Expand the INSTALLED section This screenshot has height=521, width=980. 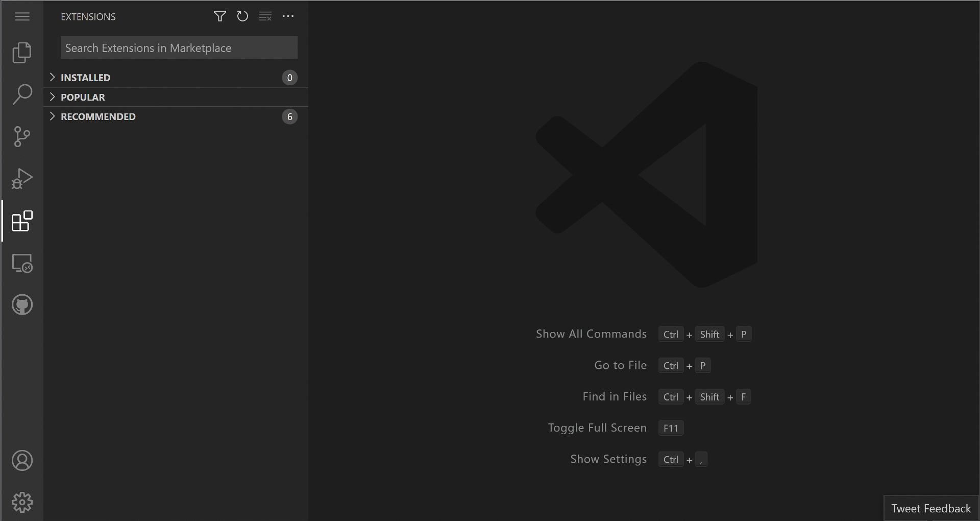(85, 77)
